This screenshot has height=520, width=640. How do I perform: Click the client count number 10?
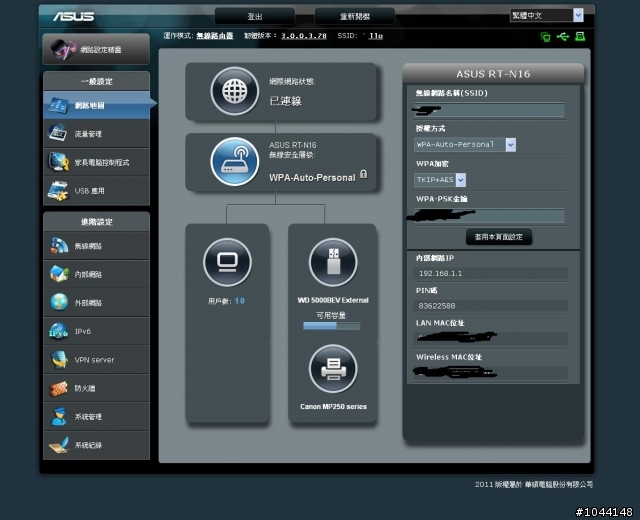tap(240, 301)
